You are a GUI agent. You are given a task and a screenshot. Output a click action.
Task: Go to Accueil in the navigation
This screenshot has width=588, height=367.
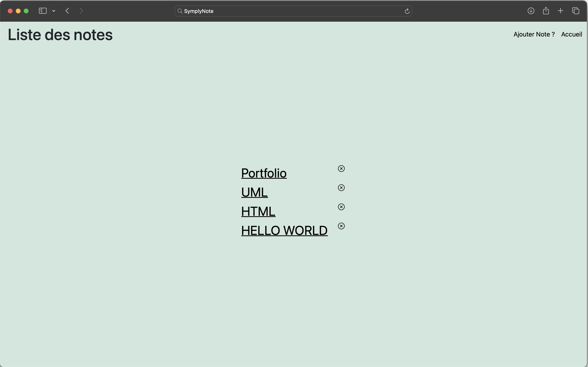pyautogui.click(x=571, y=34)
